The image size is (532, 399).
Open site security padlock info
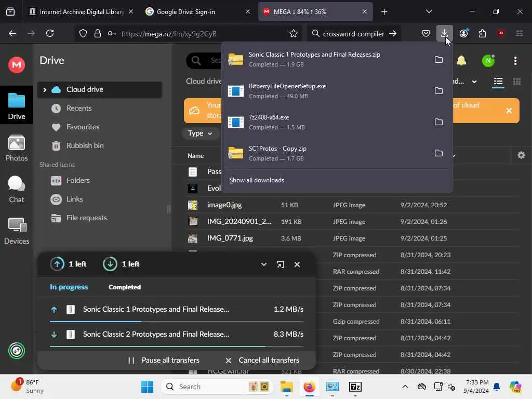(98, 33)
